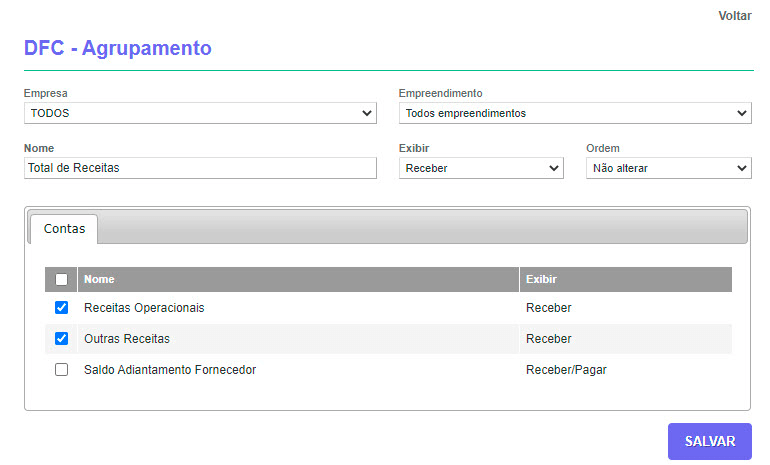Check the Saldo Adiantamento Fornecedor checkbox
Image resolution: width=770 pixels, height=465 pixels.
61,369
